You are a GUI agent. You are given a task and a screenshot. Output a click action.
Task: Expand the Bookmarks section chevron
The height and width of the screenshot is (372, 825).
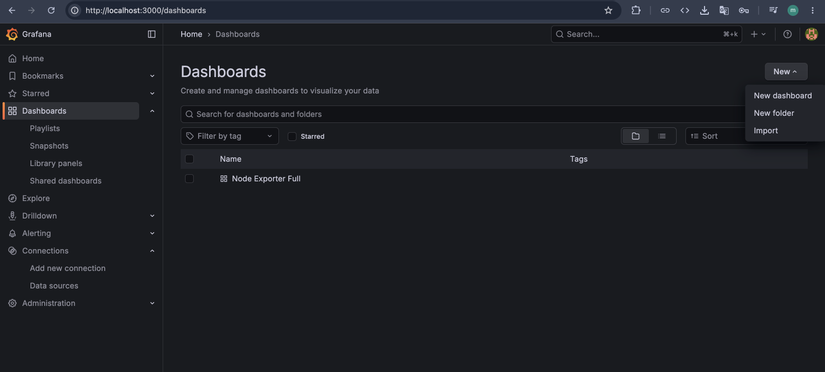click(152, 76)
